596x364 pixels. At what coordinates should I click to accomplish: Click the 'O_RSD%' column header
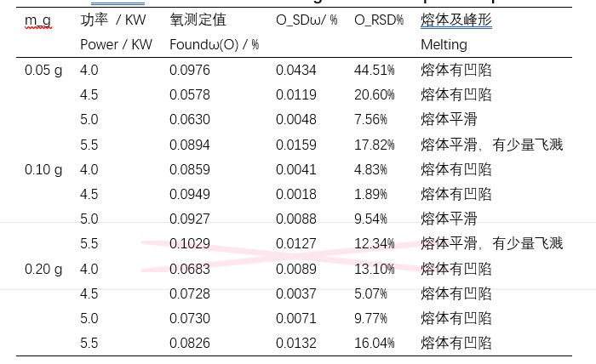point(379,20)
